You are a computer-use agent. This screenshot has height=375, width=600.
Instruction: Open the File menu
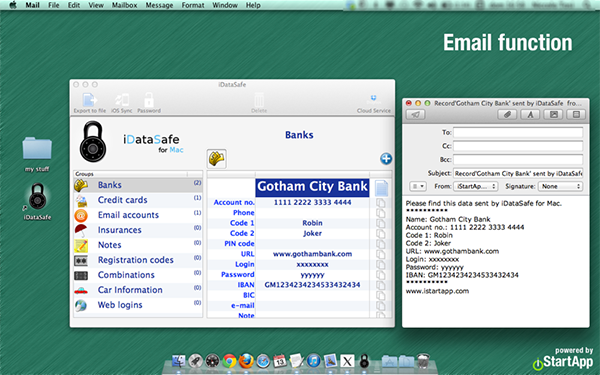click(x=54, y=5)
